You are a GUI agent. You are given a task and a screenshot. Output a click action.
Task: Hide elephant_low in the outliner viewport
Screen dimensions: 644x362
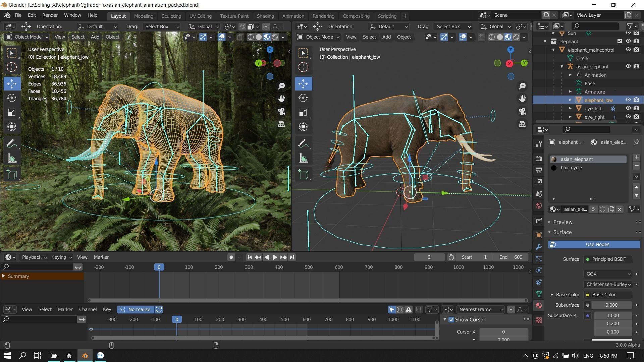click(628, 100)
